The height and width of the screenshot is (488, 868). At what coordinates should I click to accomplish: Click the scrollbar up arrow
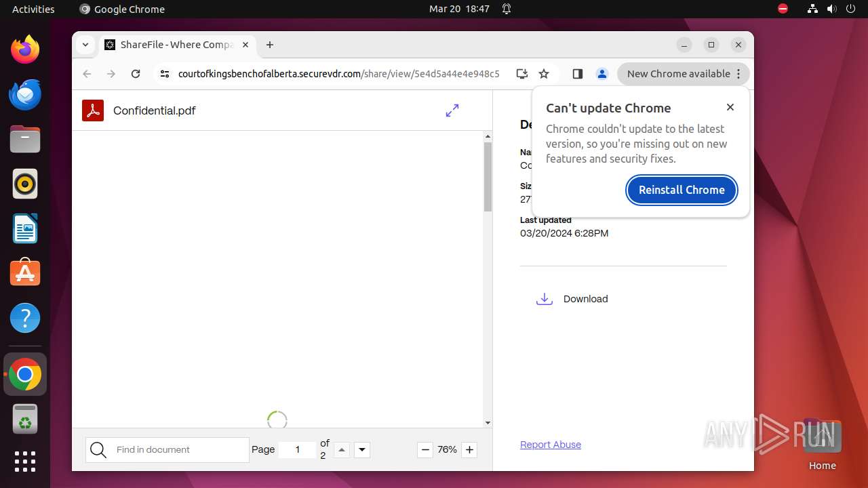point(488,137)
